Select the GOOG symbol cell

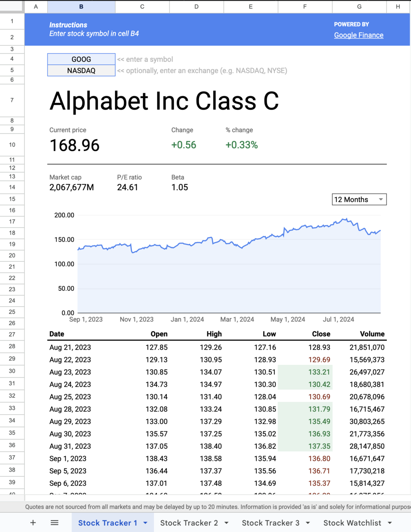(x=81, y=59)
